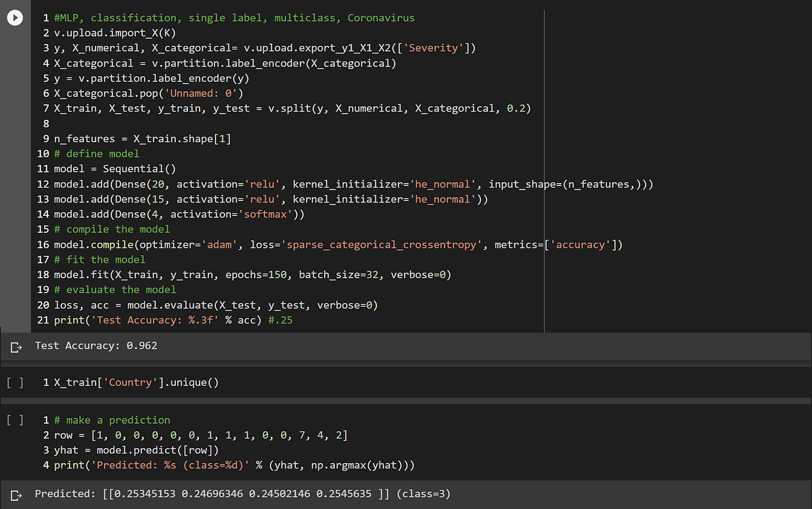Click the output icon beside the Predicted result
Viewport: 812px width, 509px height.
coord(15,493)
